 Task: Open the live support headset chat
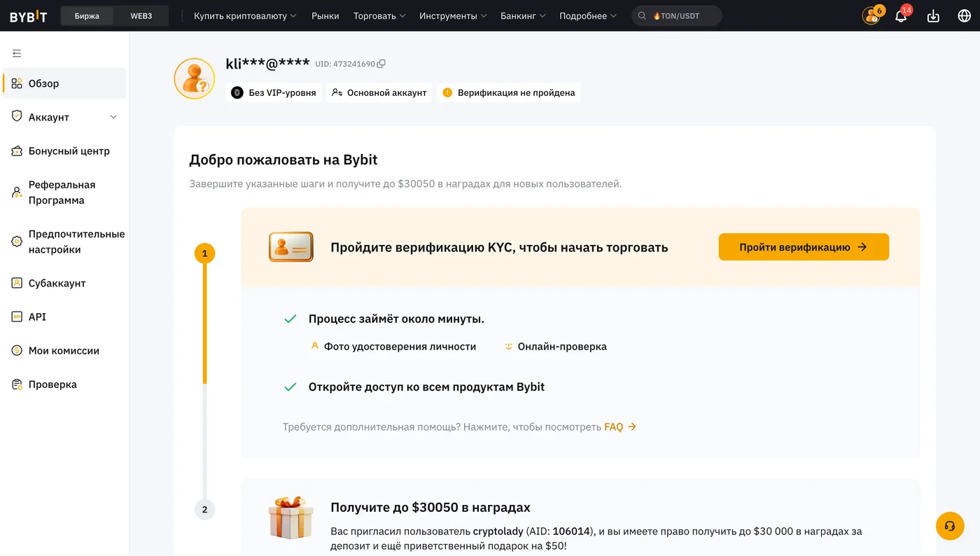tap(950, 526)
